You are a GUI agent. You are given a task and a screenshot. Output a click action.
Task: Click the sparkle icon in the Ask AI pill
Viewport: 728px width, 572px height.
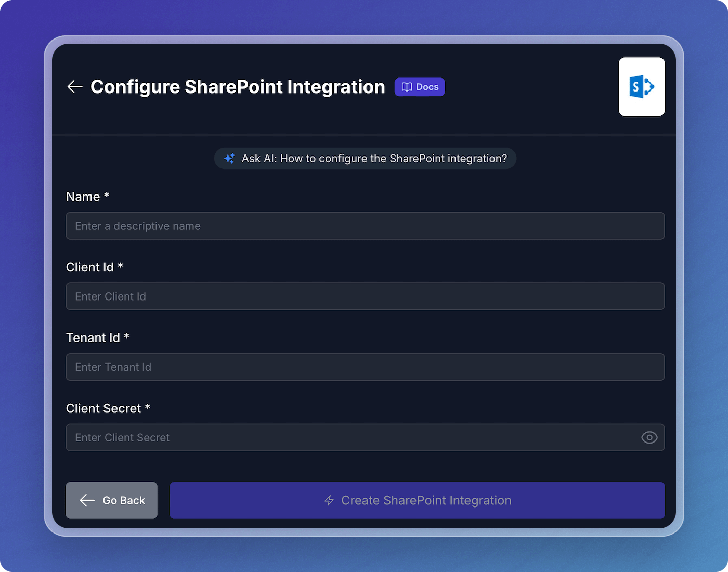(x=229, y=158)
